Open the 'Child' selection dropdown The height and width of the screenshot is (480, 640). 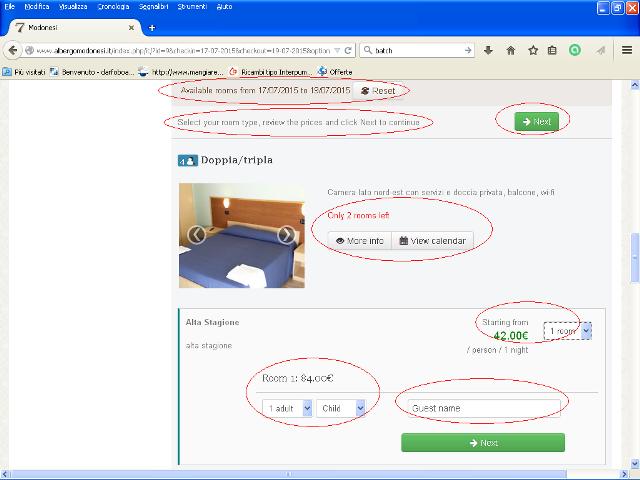[x=341, y=408]
